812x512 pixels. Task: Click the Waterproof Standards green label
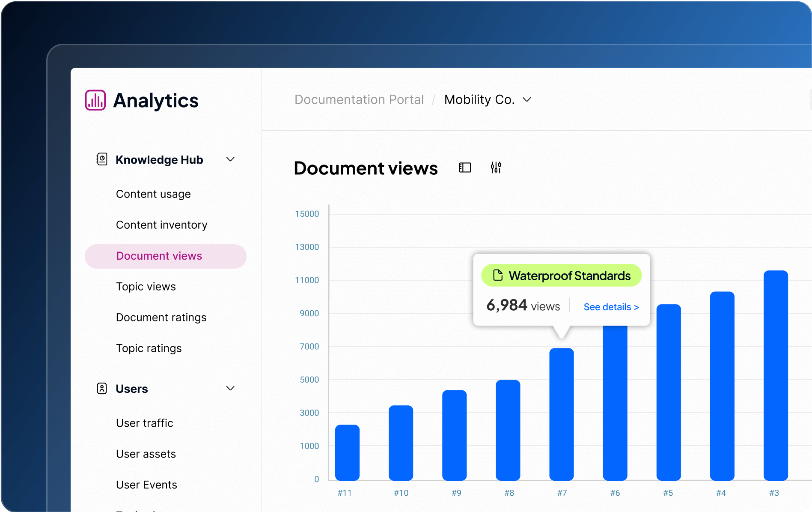561,275
